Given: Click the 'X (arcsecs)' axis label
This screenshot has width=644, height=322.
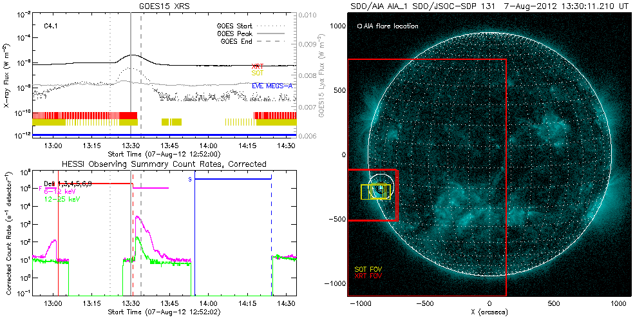Looking at the screenshot, I should click(x=489, y=312).
